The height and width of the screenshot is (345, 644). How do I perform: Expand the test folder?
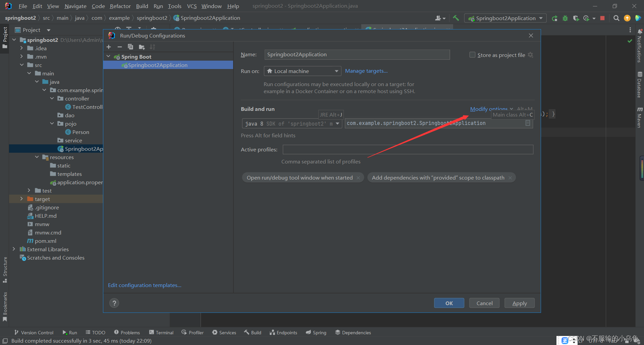click(x=29, y=191)
